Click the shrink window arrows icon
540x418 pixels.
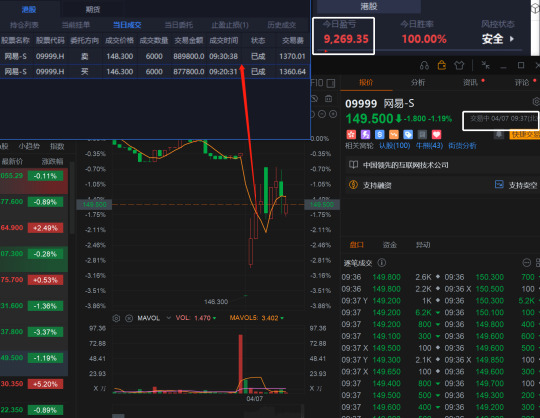486,65
